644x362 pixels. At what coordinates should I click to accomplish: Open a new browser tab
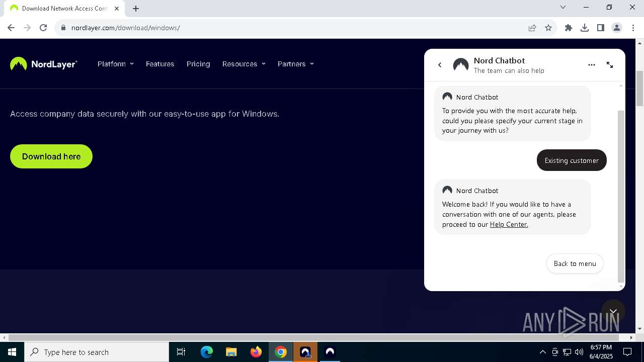[136, 8]
